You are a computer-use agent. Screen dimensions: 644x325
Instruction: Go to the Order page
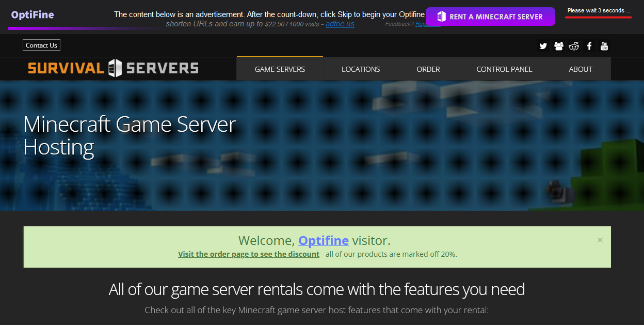click(x=428, y=69)
